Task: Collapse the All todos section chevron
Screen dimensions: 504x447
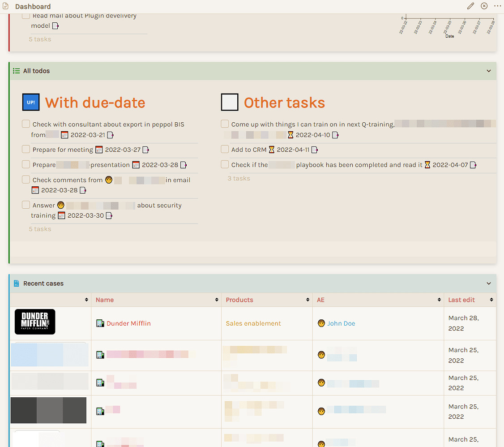Action: pos(489,71)
